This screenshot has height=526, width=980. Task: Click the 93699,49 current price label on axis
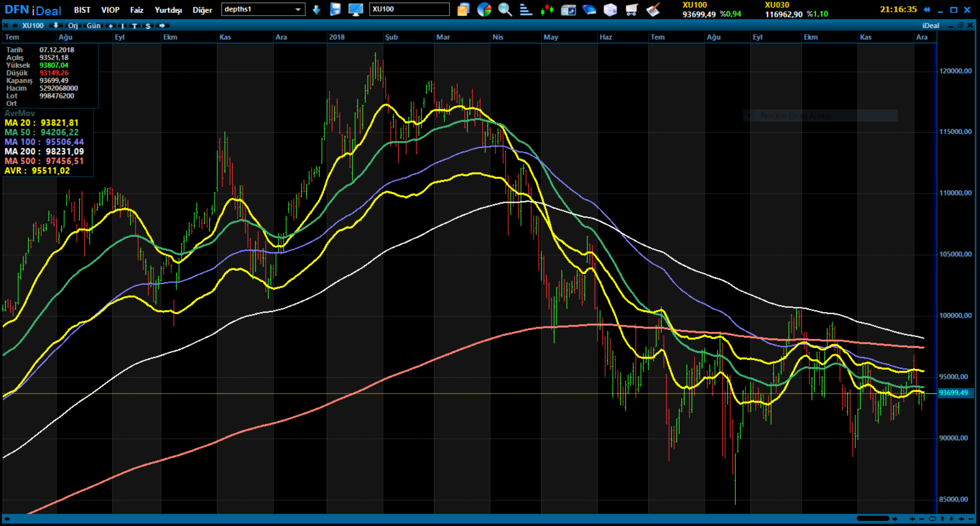tap(955, 393)
